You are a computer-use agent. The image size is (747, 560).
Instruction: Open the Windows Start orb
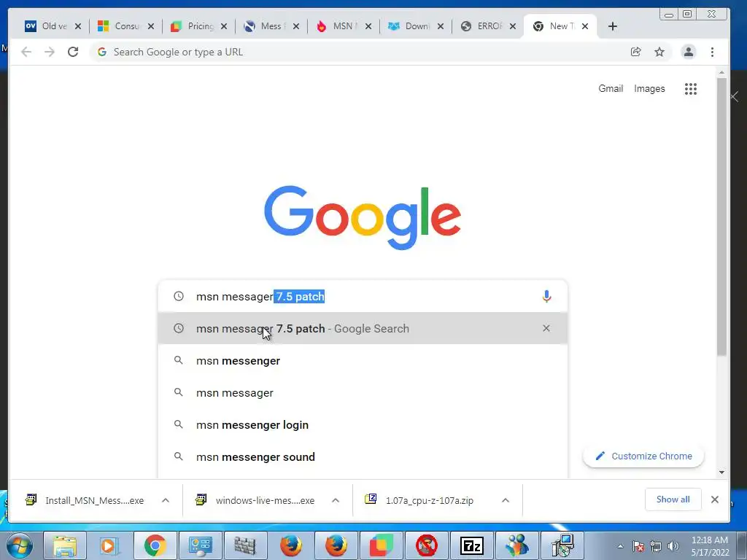pos(20,545)
